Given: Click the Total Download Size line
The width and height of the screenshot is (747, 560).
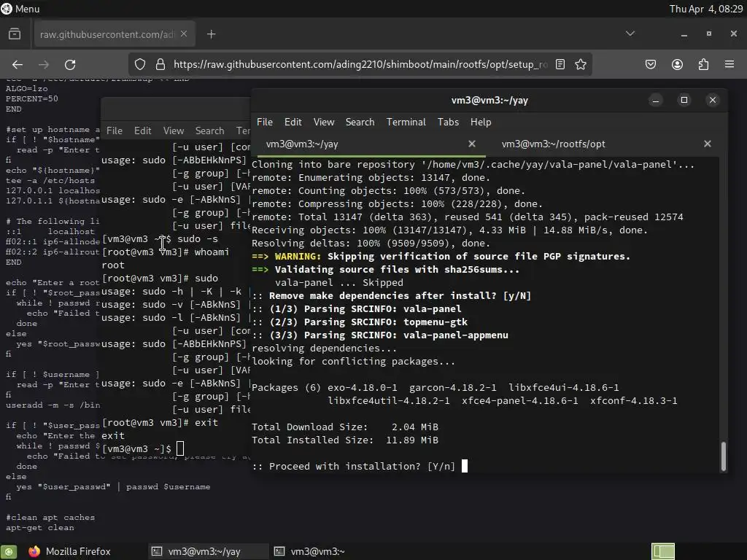Looking at the screenshot, I should tap(345, 427).
